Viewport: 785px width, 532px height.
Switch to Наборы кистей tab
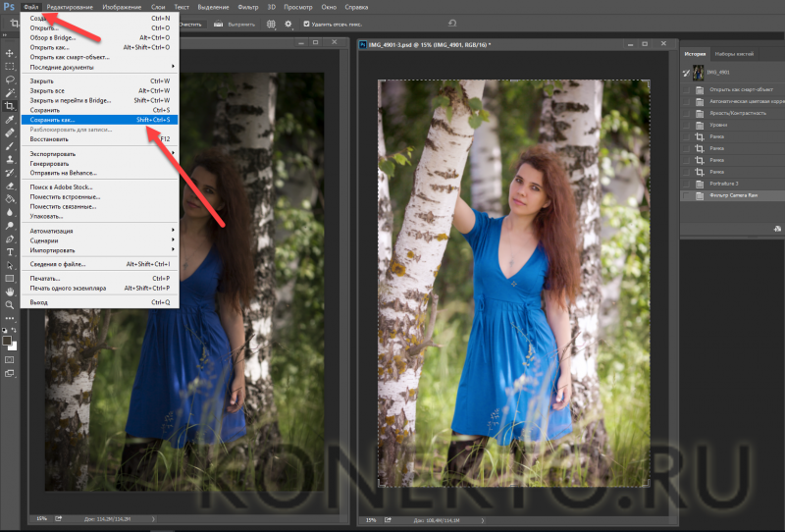(734, 54)
